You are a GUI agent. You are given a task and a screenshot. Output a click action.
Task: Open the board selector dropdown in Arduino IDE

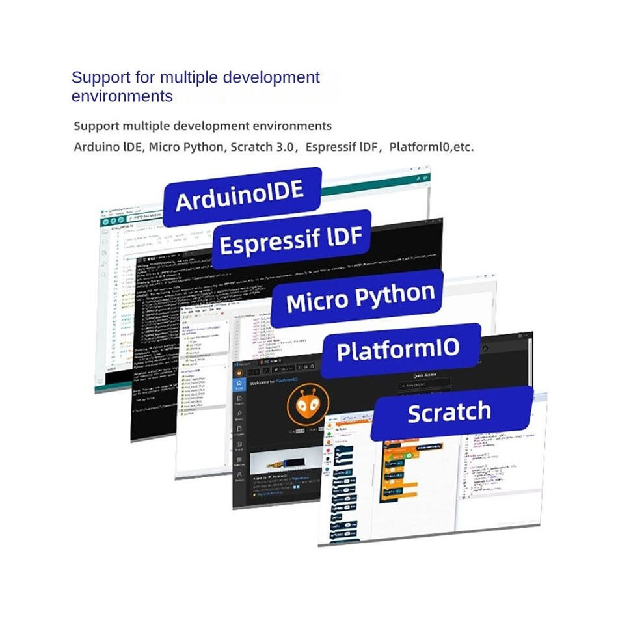pyautogui.click(x=144, y=217)
